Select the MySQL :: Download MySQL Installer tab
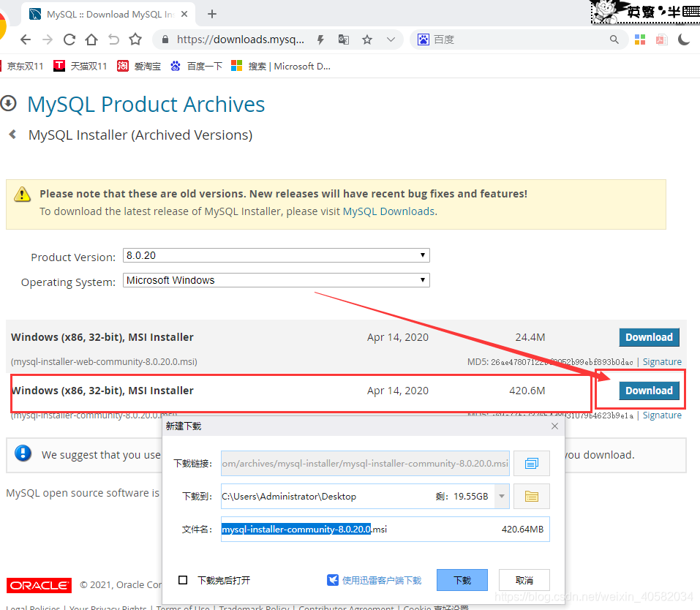Screen dimensions: 700x610 click(108, 15)
